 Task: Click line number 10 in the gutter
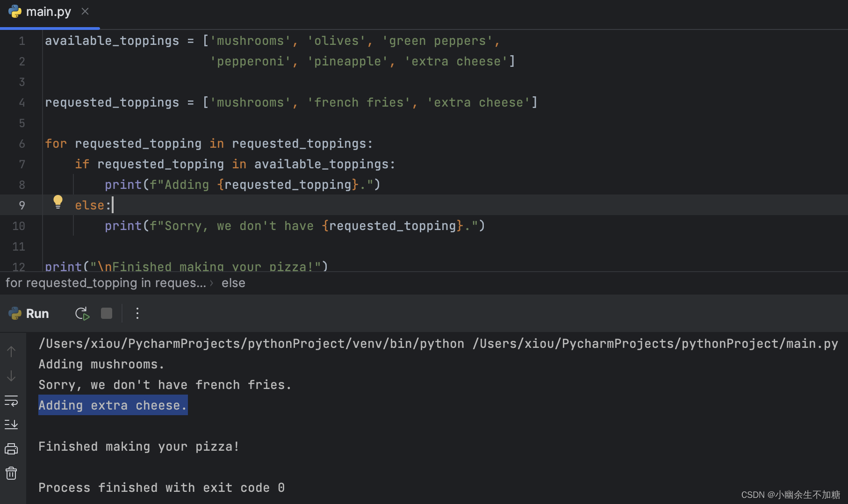click(19, 226)
